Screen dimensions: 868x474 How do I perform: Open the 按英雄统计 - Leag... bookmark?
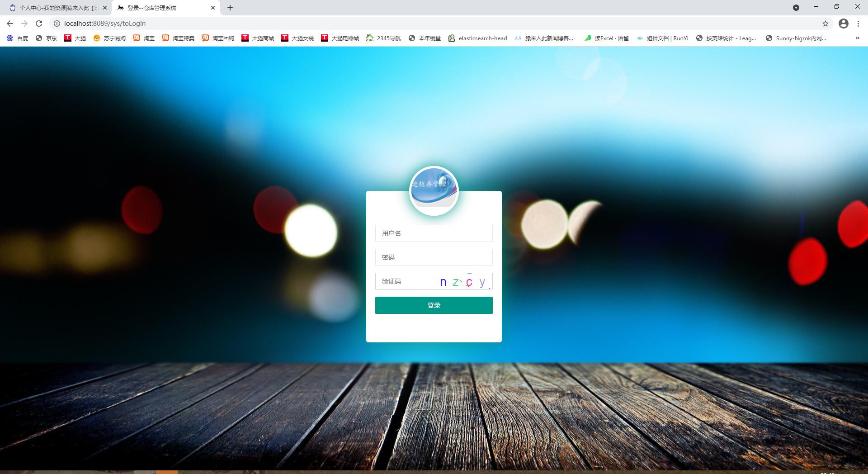click(x=726, y=38)
